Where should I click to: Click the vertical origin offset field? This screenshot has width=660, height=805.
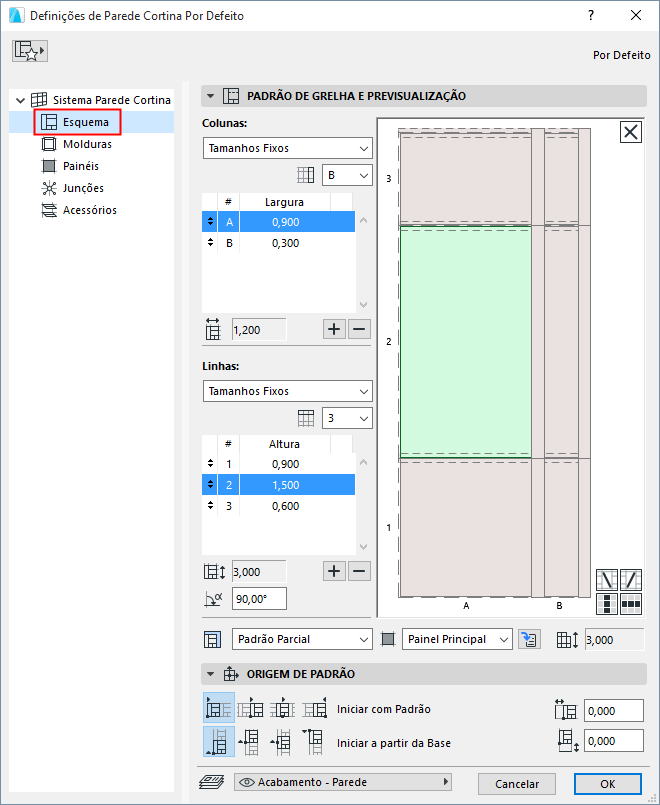click(614, 741)
